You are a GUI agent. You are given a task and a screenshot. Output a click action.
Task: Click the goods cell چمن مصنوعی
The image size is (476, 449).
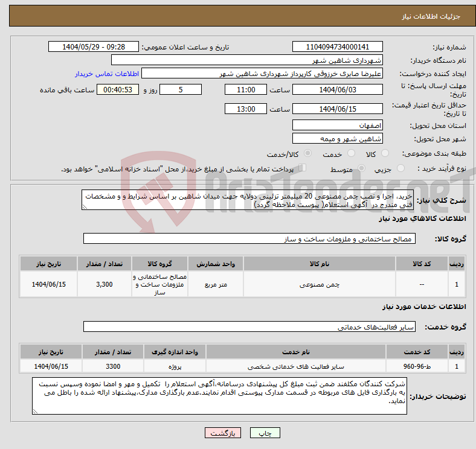point(320,284)
